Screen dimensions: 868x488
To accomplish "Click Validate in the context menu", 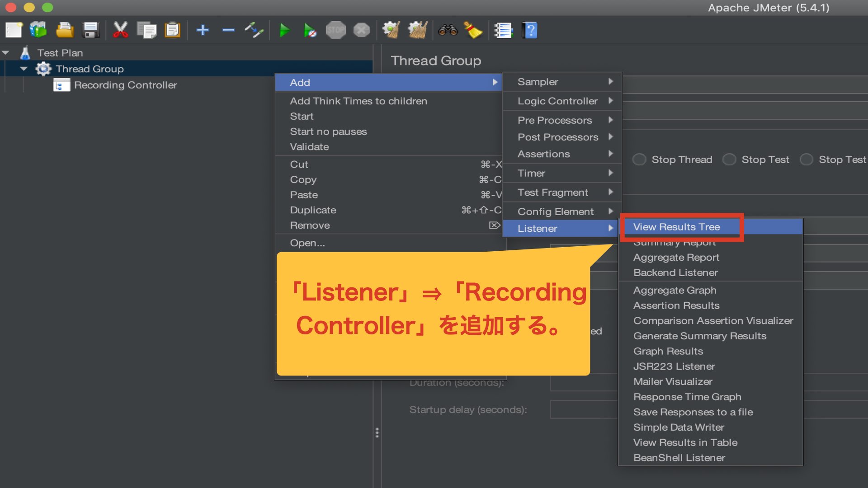I will tap(309, 147).
